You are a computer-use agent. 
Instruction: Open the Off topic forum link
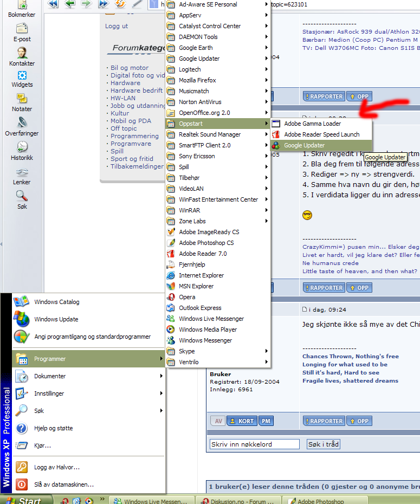point(124,128)
